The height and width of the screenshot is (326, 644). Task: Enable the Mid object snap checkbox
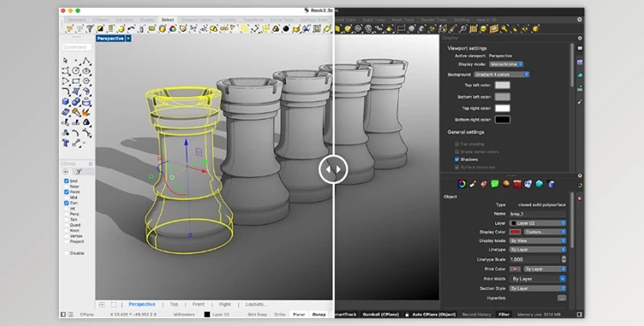[66, 197]
